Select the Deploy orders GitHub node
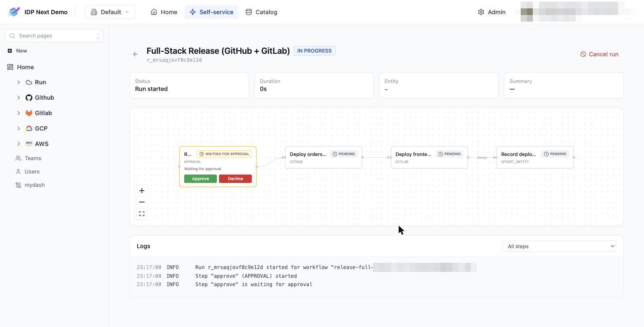The image size is (644, 327). (324, 157)
